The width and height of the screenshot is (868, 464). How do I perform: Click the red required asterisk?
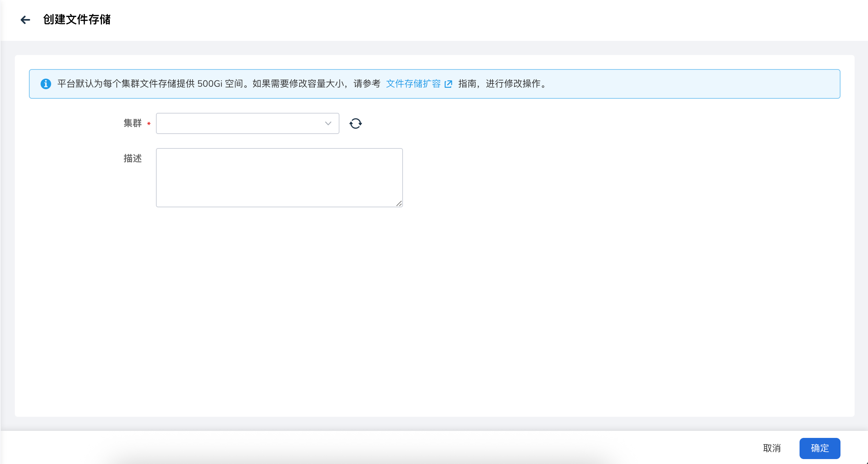click(x=149, y=124)
